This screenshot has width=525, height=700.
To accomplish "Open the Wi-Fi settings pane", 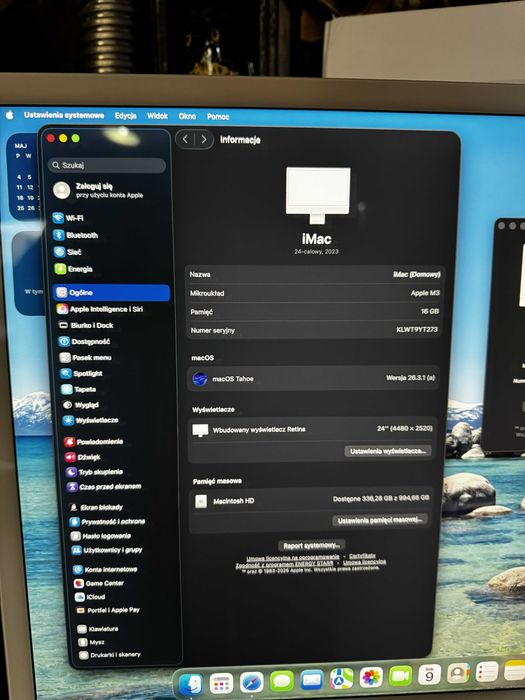I will tap(69, 218).
